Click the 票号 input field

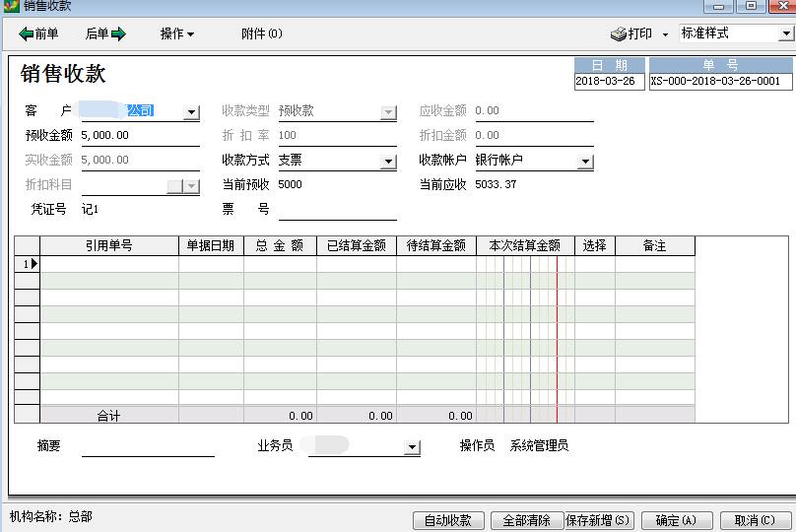pyautogui.click(x=337, y=209)
